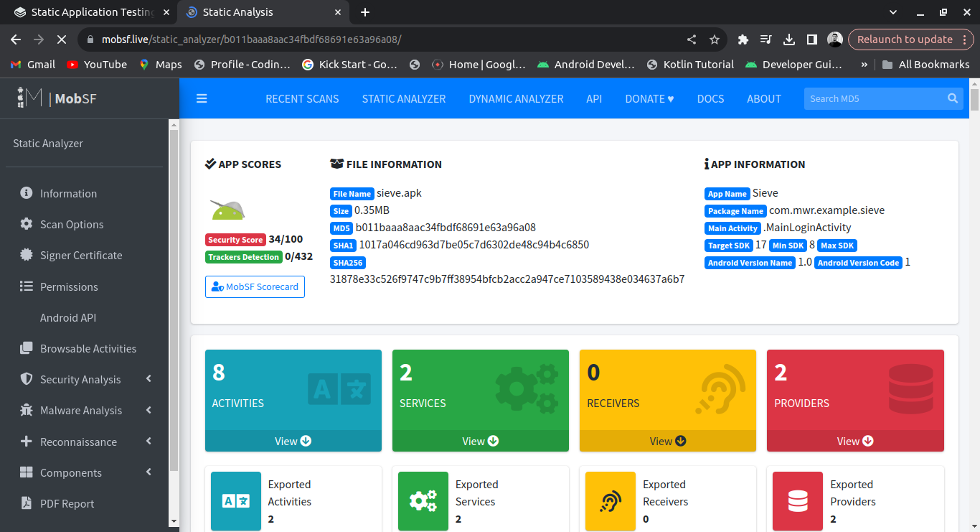The image size is (980, 532).
Task: Click the Exported Activities icon tile
Action: pos(236,500)
